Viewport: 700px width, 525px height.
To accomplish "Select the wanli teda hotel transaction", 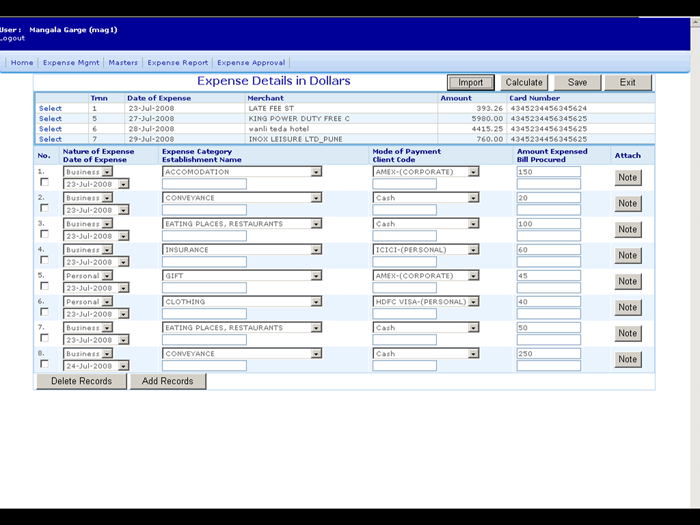I will point(50,129).
